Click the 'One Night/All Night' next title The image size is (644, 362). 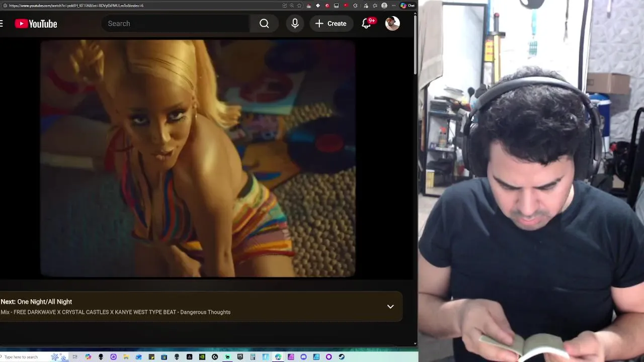[45, 302]
